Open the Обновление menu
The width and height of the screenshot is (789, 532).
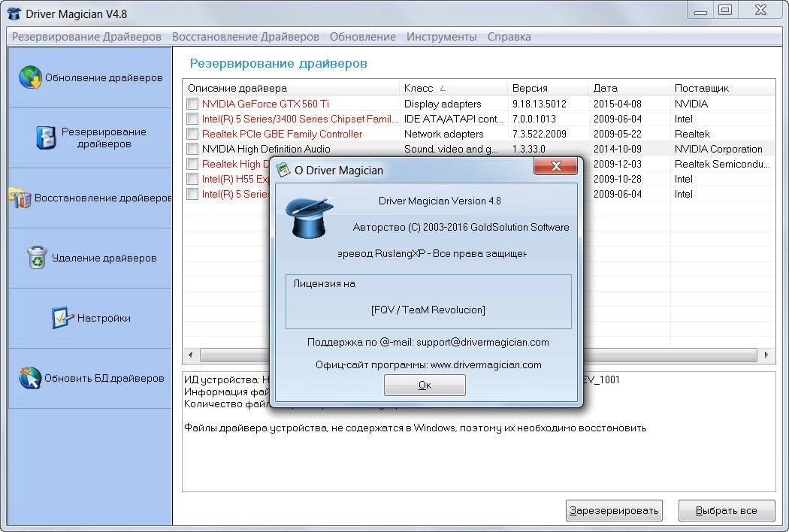[x=363, y=37]
